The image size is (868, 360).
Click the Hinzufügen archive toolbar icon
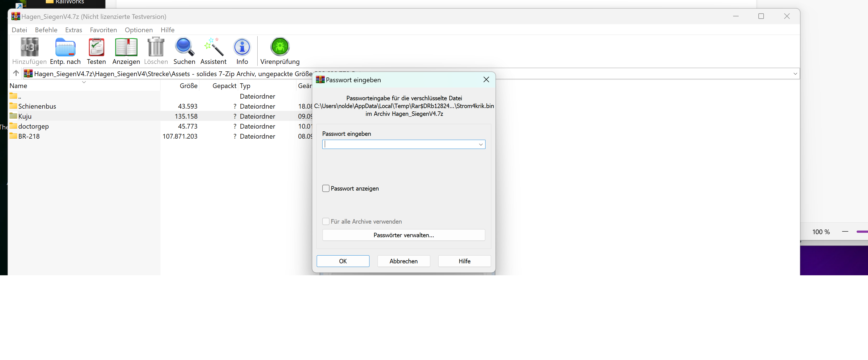click(29, 47)
